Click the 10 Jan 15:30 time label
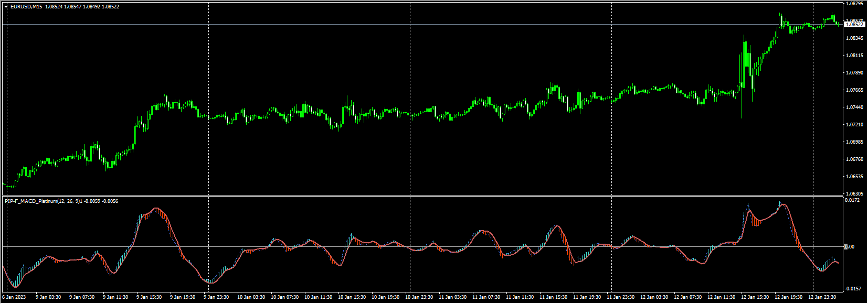The width and height of the screenshot is (868, 304). point(352,297)
